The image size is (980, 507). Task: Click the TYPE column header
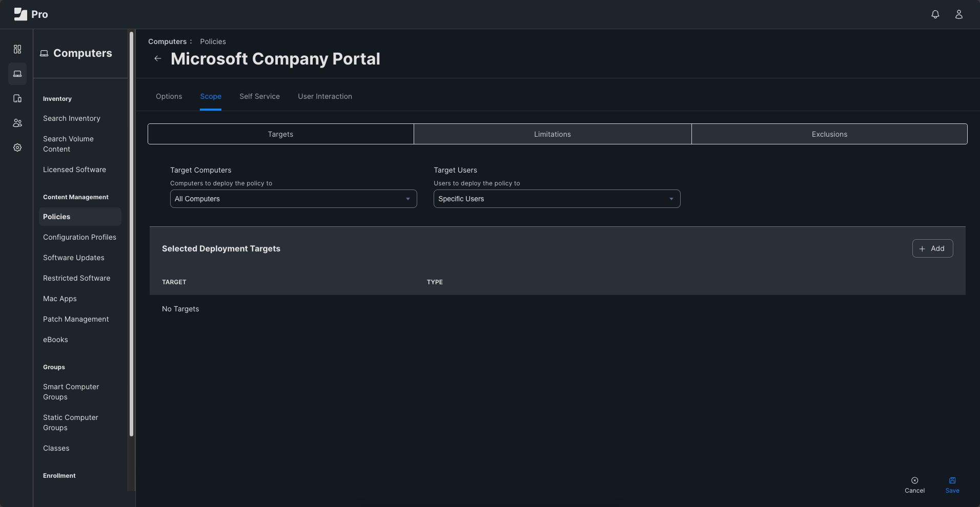click(435, 282)
